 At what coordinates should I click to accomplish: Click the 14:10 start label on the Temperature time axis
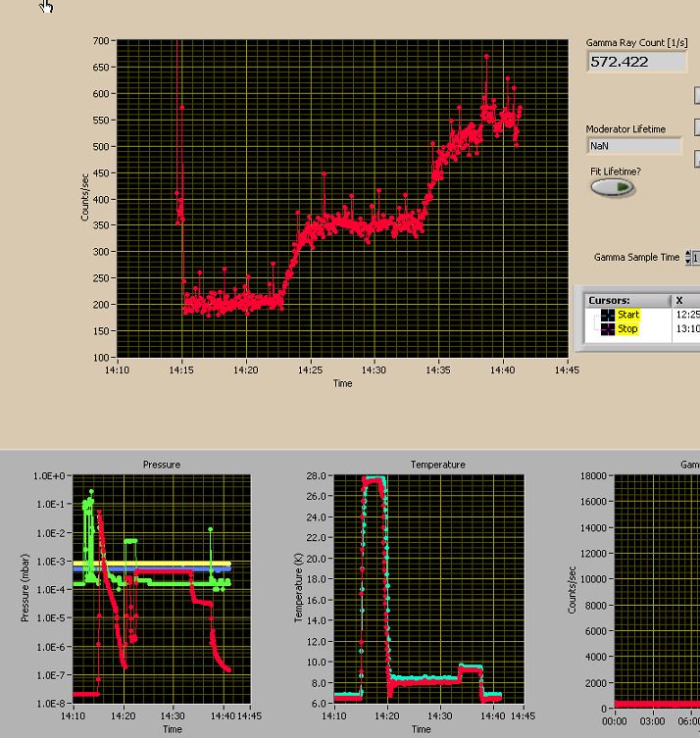tap(334, 715)
